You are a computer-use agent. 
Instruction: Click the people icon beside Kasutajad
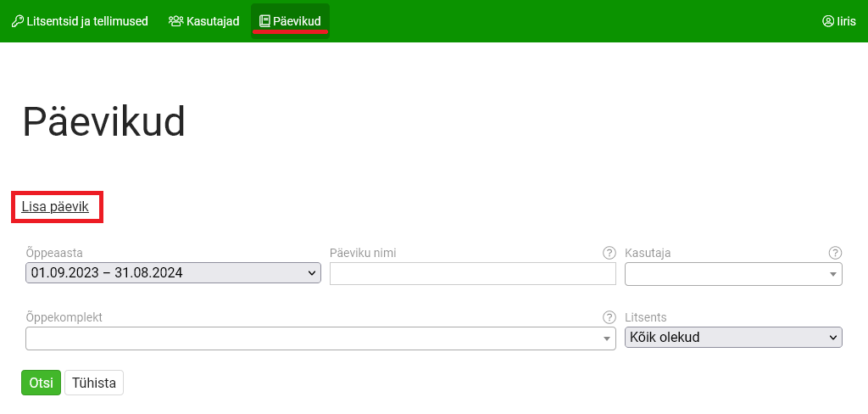tap(176, 21)
